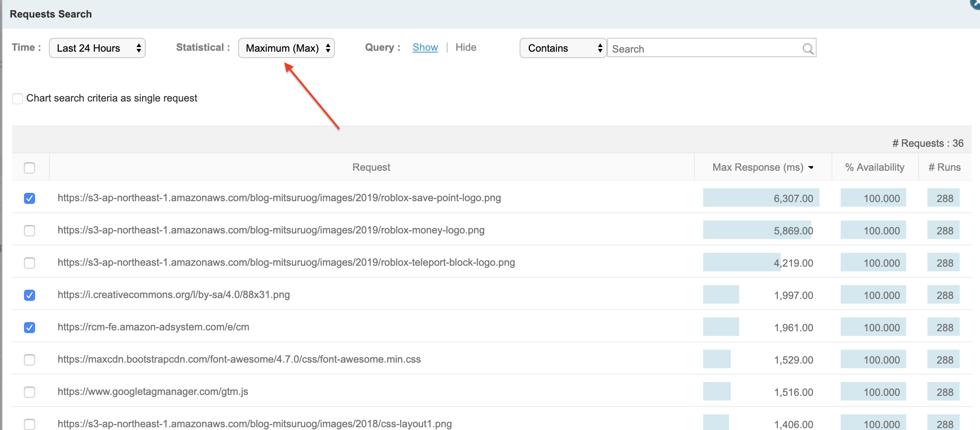Sort by the % Availability column

point(874,167)
